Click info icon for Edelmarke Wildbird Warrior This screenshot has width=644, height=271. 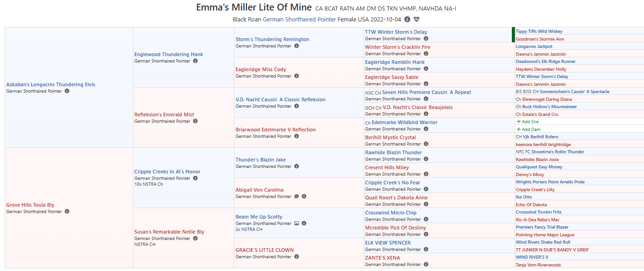[426, 129]
